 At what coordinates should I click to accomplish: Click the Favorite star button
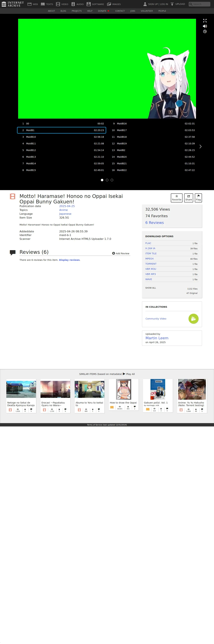point(176,198)
